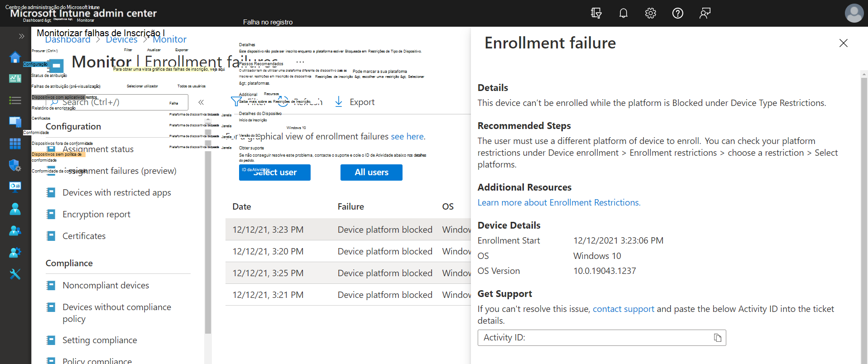Open Troubleshooting wrench icon in sidebar
This screenshot has height=364, width=868.
click(x=15, y=274)
